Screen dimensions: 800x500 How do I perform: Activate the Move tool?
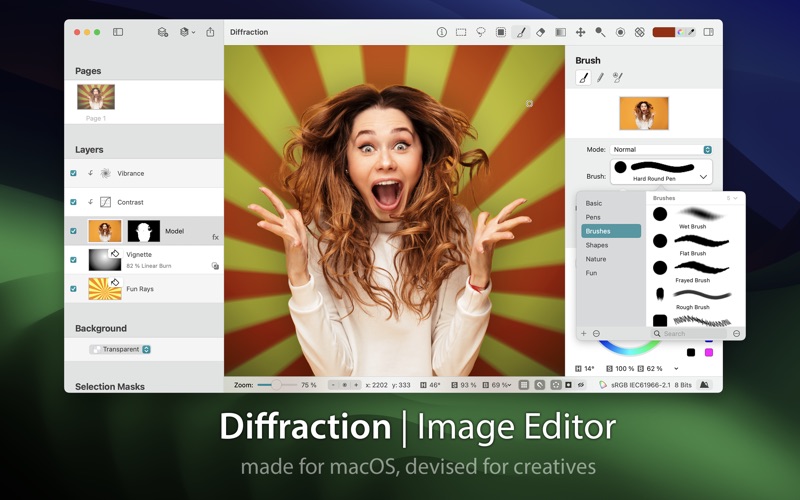coord(580,32)
